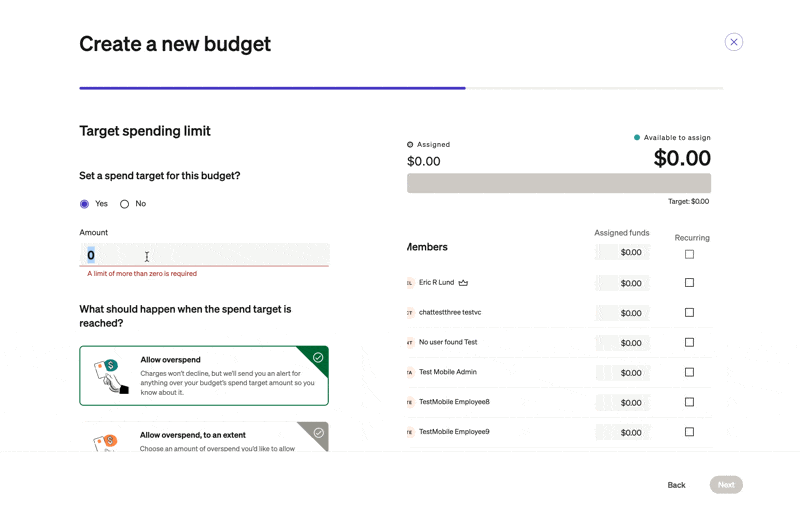Screen dimensions: 800x514
Task: Close the budget creation dialog
Action: (734, 42)
